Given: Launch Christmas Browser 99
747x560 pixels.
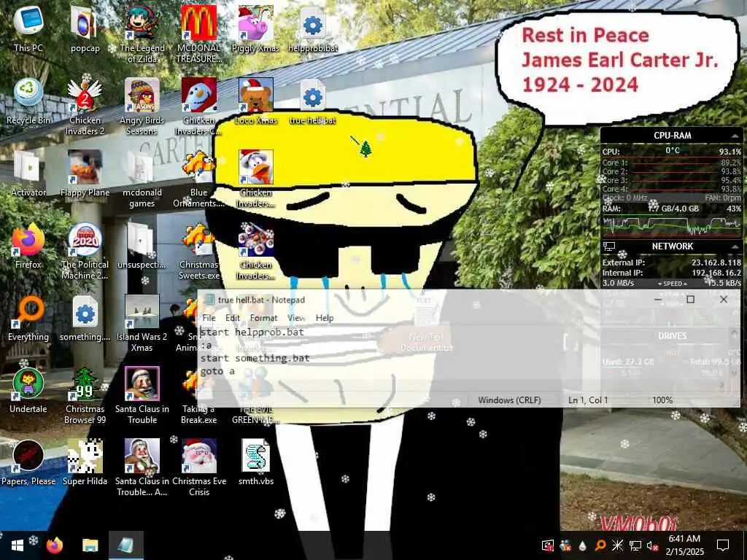Looking at the screenshot, I should click(85, 396).
